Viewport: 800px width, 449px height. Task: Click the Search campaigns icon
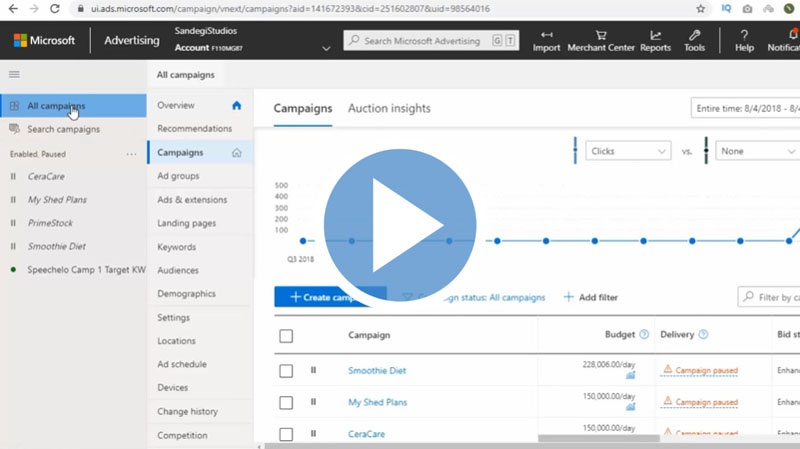(14, 129)
